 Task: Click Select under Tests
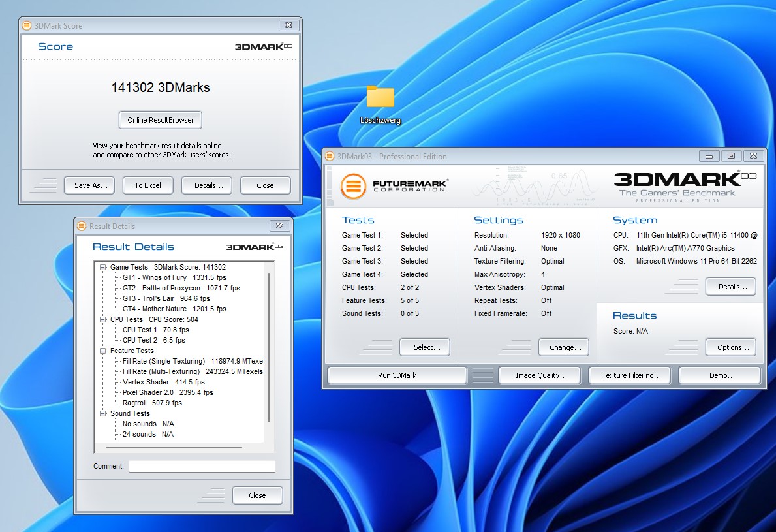[425, 347]
